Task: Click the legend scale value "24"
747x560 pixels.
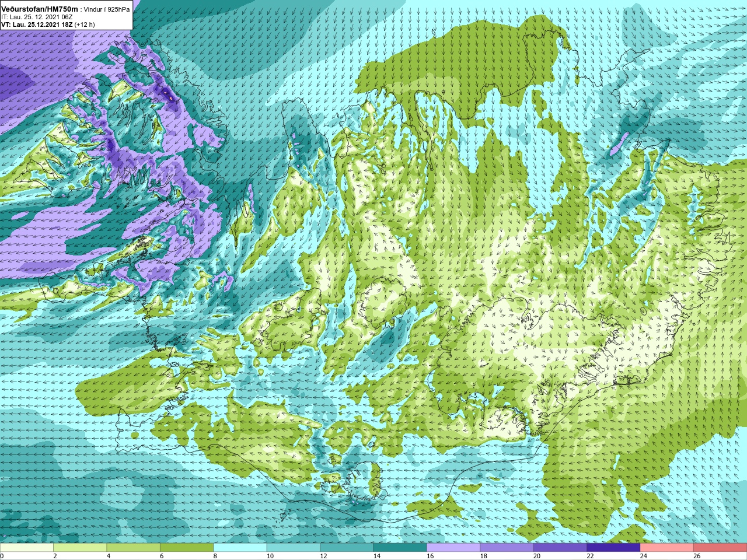Action: click(x=644, y=556)
